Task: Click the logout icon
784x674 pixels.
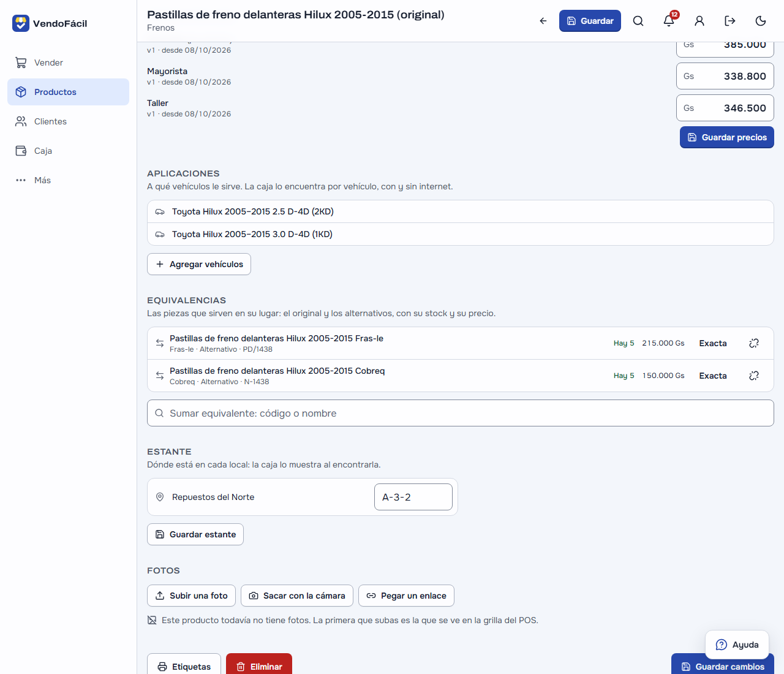Action: [x=730, y=21]
